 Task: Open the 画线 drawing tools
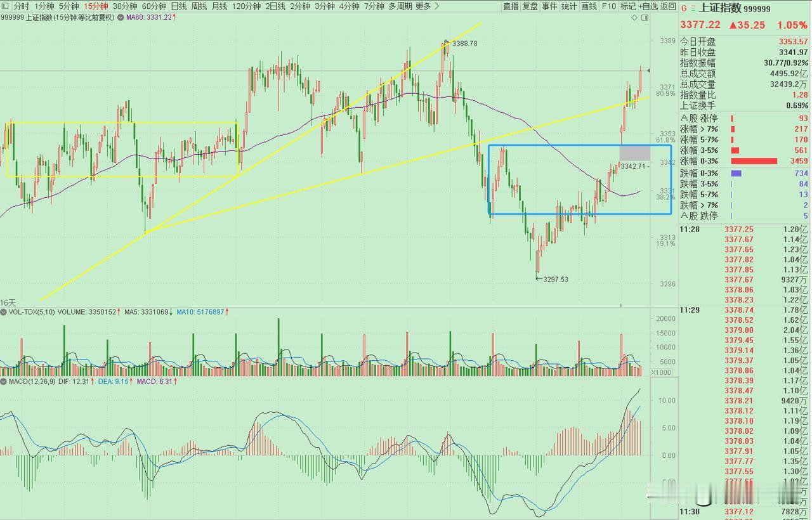589,6
